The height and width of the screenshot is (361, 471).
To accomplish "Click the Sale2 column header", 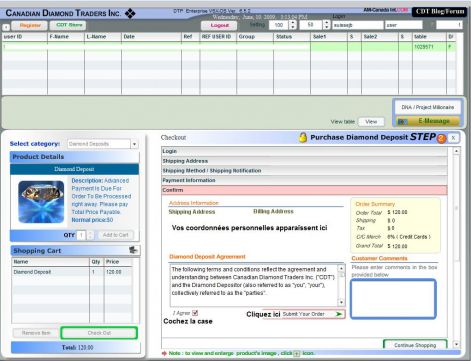I will coord(380,37).
